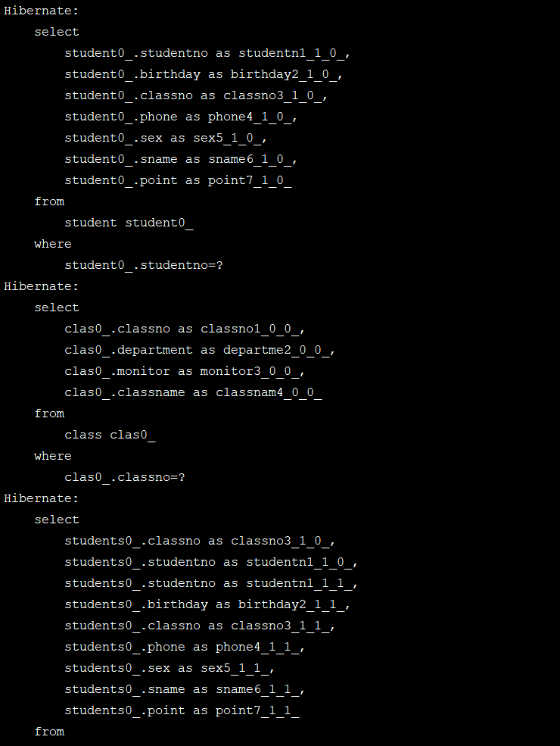This screenshot has height=746, width=560.
Task: Click the 'student0_.studentno=?' condition
Action: coord(144,265)
